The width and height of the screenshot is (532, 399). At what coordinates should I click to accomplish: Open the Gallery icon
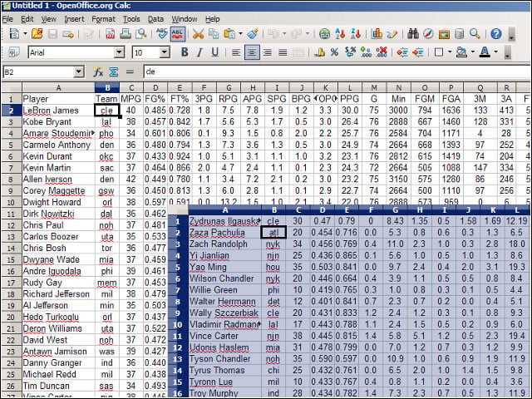coord(444,34)
